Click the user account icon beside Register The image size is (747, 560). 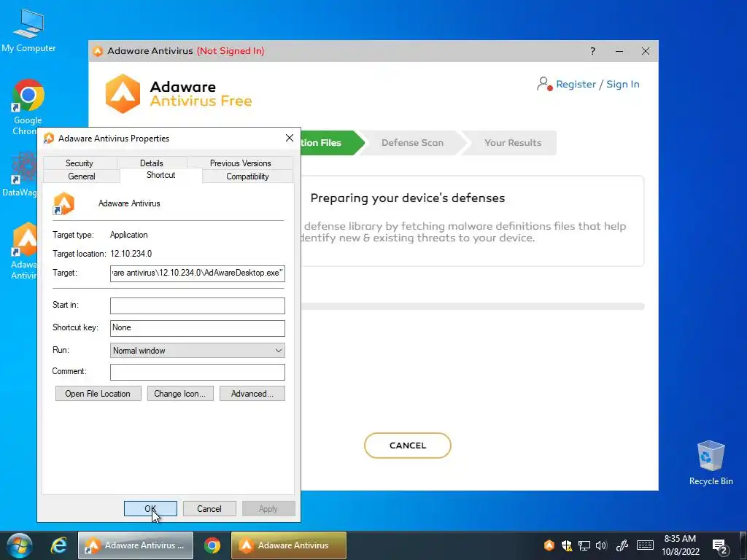pyautogui.click(x=544, y=84)
